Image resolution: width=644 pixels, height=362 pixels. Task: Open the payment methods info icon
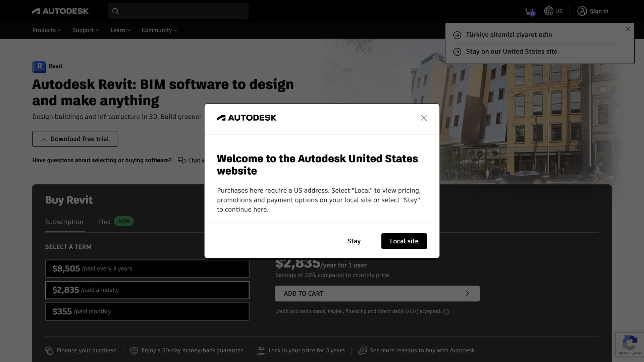(446, 311)
